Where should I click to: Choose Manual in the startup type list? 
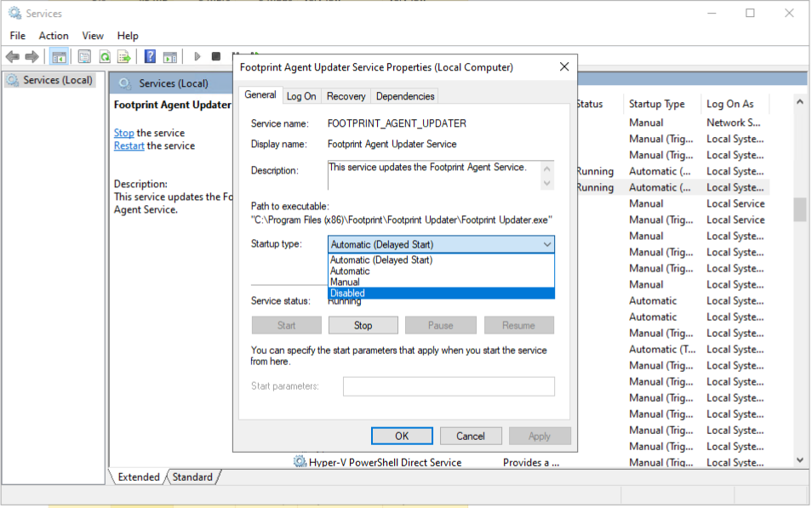click(441, 283)
